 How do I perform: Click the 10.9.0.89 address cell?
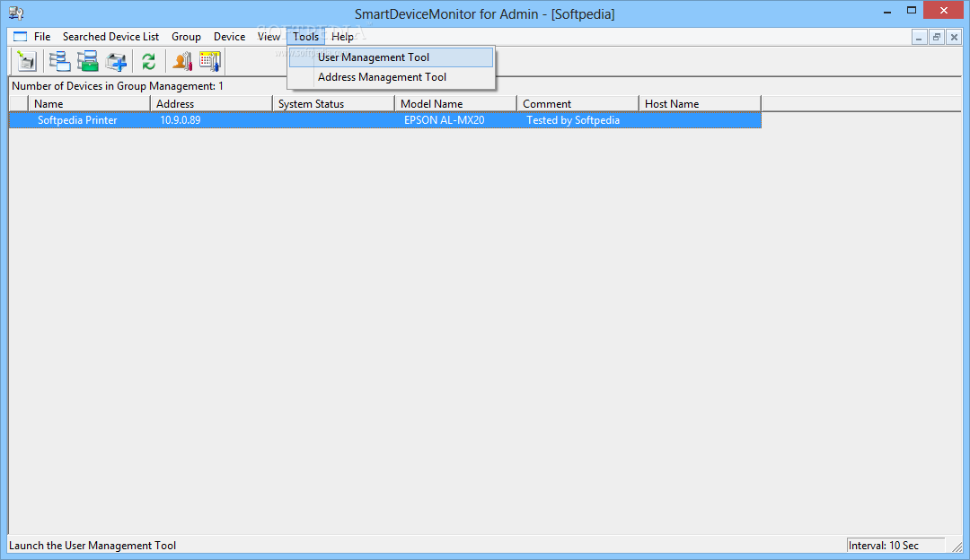click(180, 120)
